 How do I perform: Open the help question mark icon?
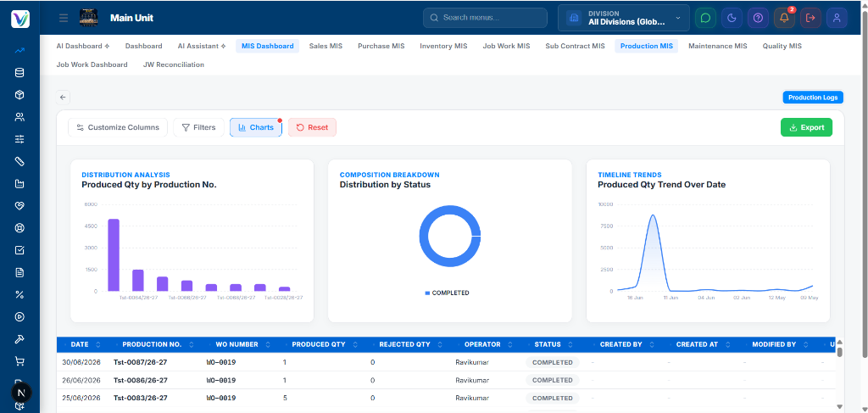click(x=758, y=18)
